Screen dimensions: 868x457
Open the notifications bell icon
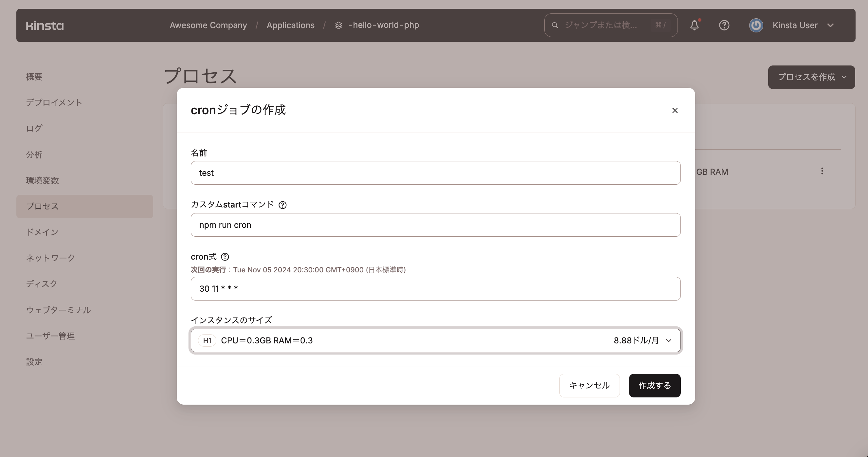point(695,25)
